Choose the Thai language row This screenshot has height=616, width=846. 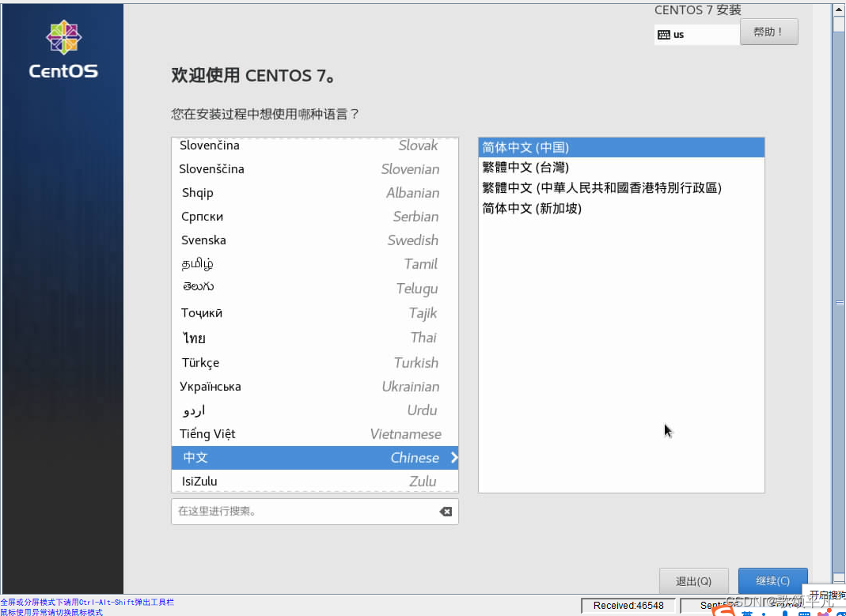tap(314, 338)
